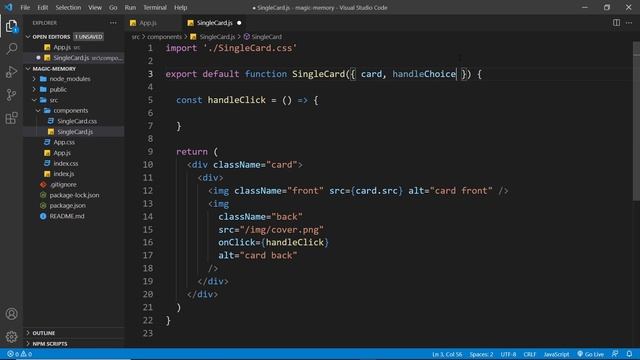Switch to the App.js editor tab

[153, 23]
